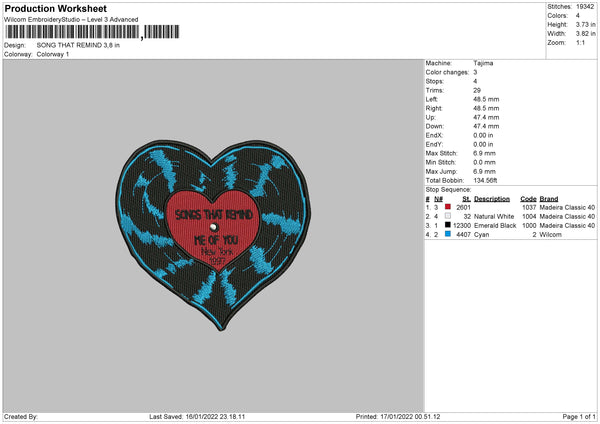Click the Up value 47.4 mm
Screen dimensions: 600x424
click(x=486, y=117)
